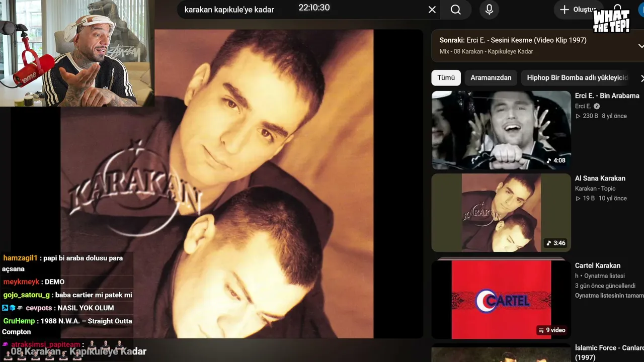Viewport: 644px width, 362px height.
Task: Click the main Karakan album cover video
Action: tap(217, 184)
